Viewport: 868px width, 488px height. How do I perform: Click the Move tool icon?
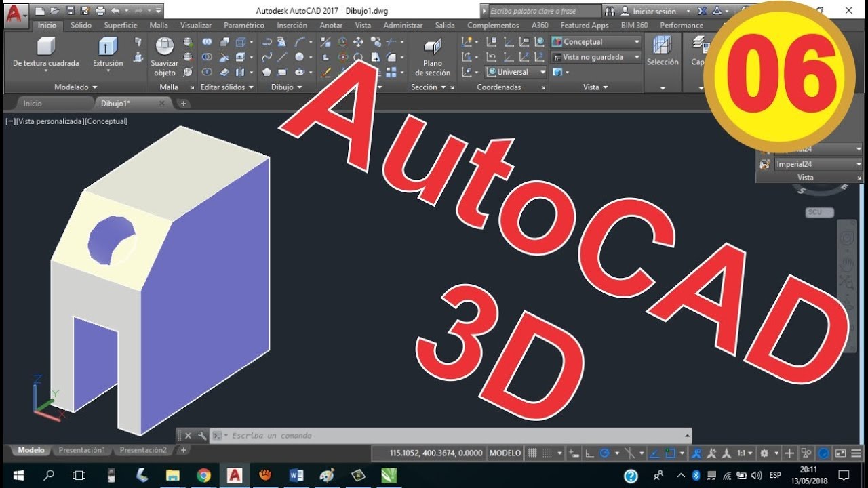(358, 41)
